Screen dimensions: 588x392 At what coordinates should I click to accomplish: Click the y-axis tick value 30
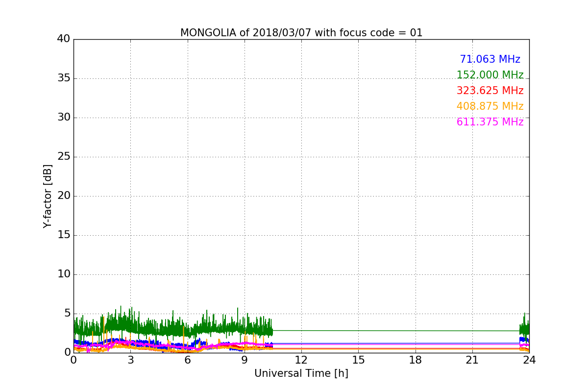click(64, 118)
